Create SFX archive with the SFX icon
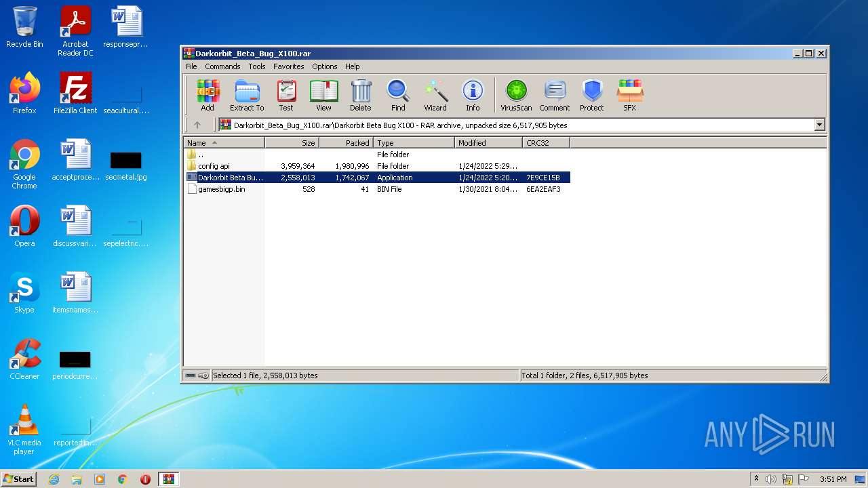The image size is (868, 488). pyautogui.click(x=629, y=95)
